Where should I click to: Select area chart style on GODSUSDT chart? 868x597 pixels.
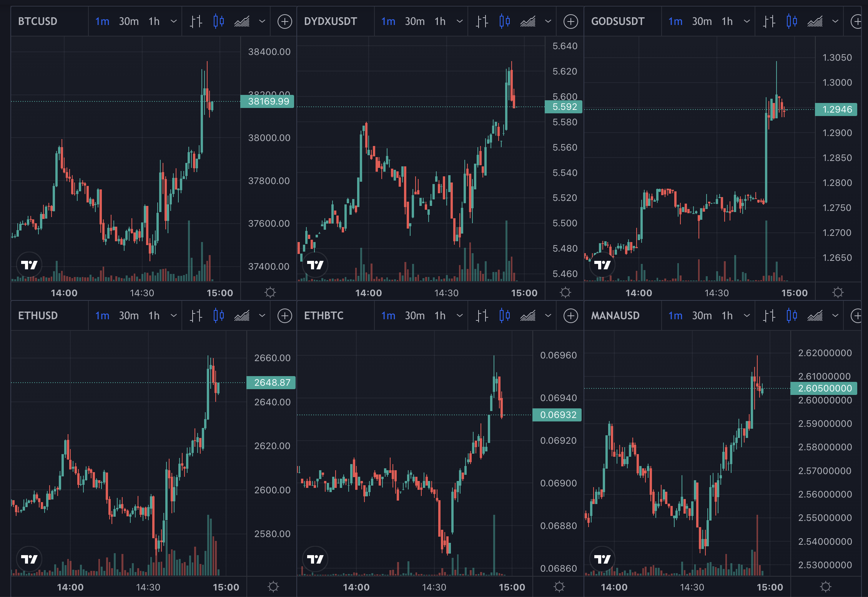tap(815, 22)
